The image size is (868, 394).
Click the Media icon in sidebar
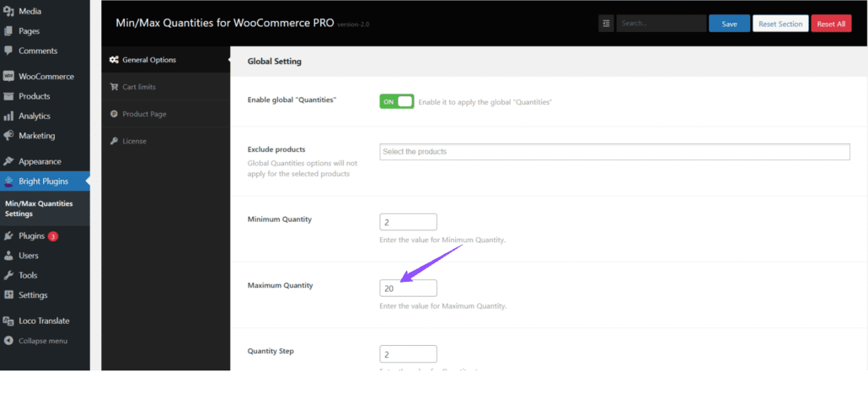pos(8,12)
